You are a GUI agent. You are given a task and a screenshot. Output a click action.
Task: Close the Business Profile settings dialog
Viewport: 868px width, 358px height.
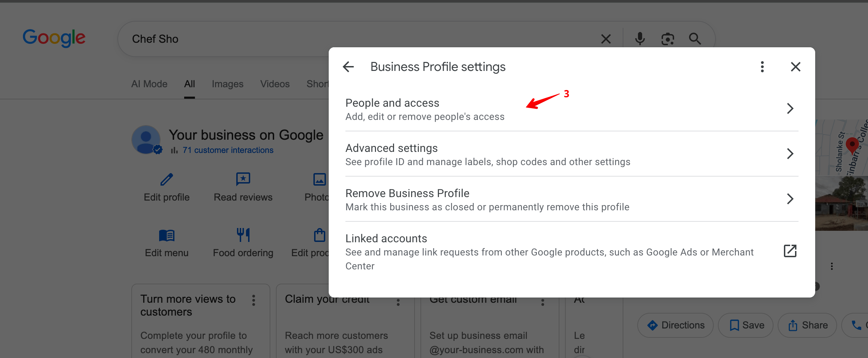(796, 67)
